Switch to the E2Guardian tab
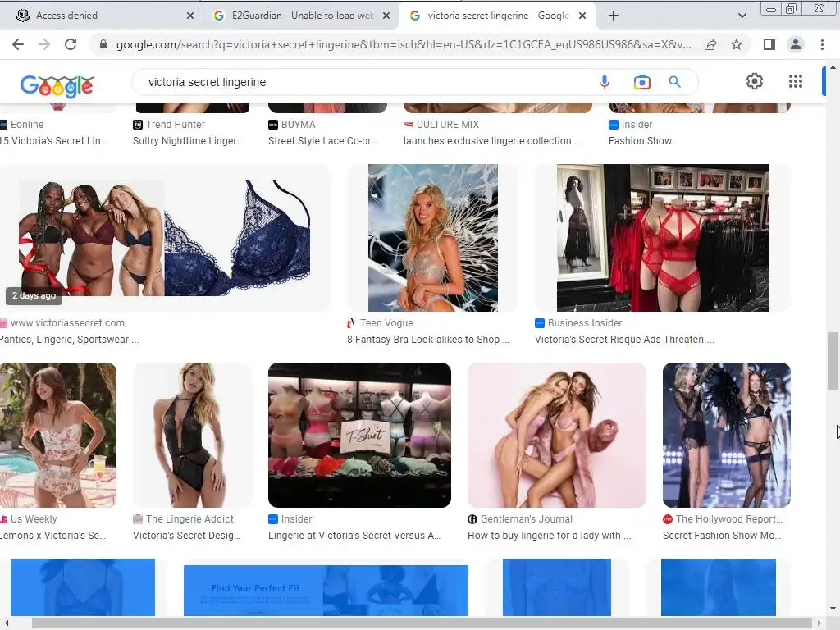The image size is (840, 630). 300,16
